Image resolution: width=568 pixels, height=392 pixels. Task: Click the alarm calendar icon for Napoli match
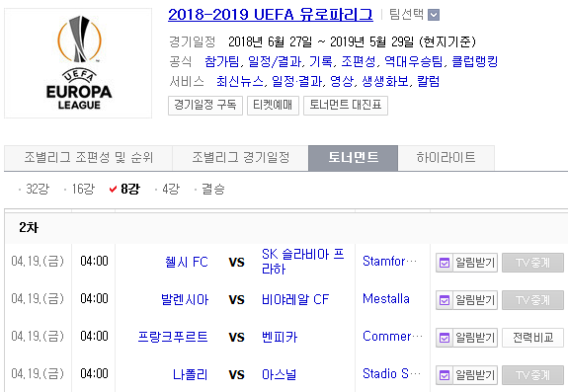click(x=445, y=375)
